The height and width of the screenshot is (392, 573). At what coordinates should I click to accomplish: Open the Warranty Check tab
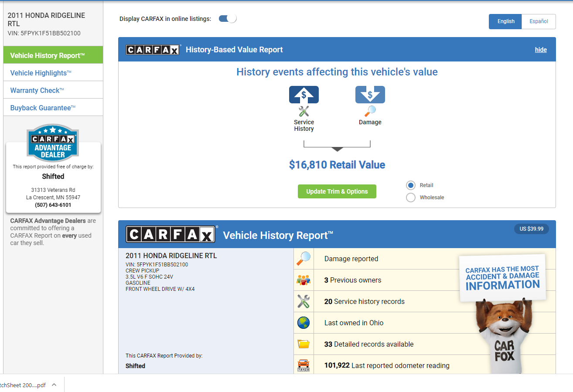[53, 90]
